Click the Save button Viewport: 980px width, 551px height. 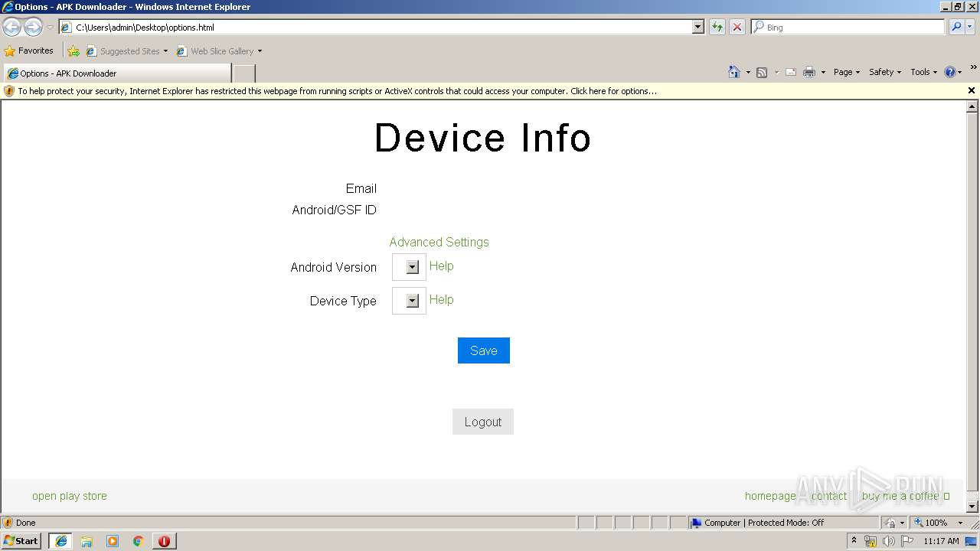click(x=484, y=350)
